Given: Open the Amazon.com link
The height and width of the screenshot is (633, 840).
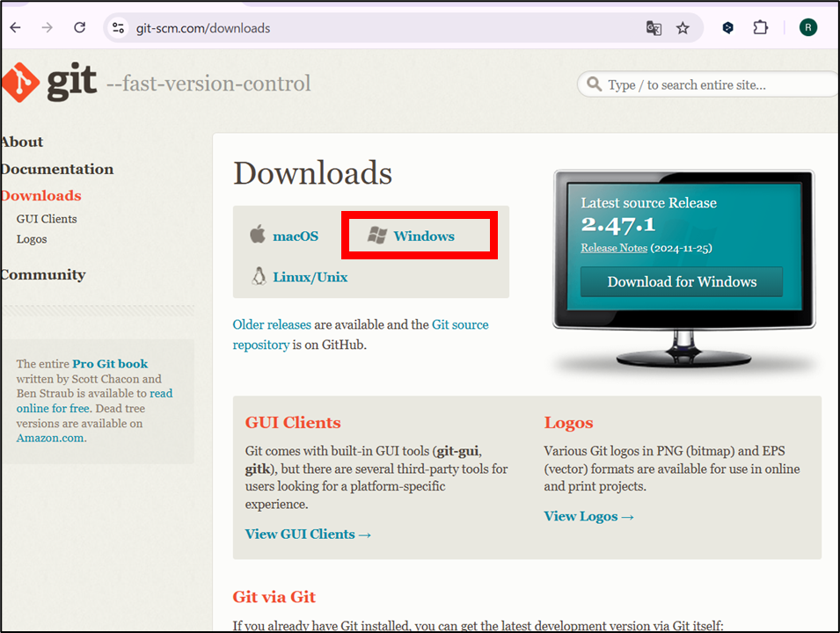Looking at the screenshot, I should [50, 438].
